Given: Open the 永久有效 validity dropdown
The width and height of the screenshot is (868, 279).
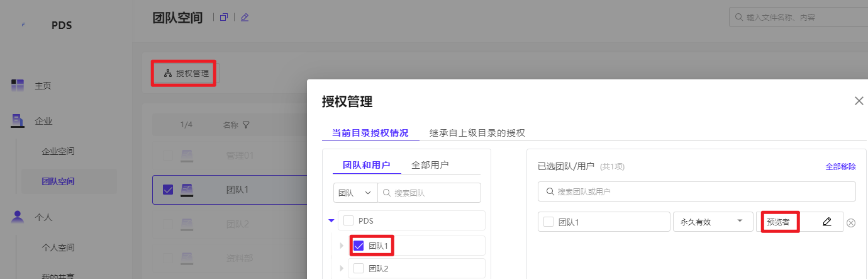Looking at the screenshot, I should [713, 222].
